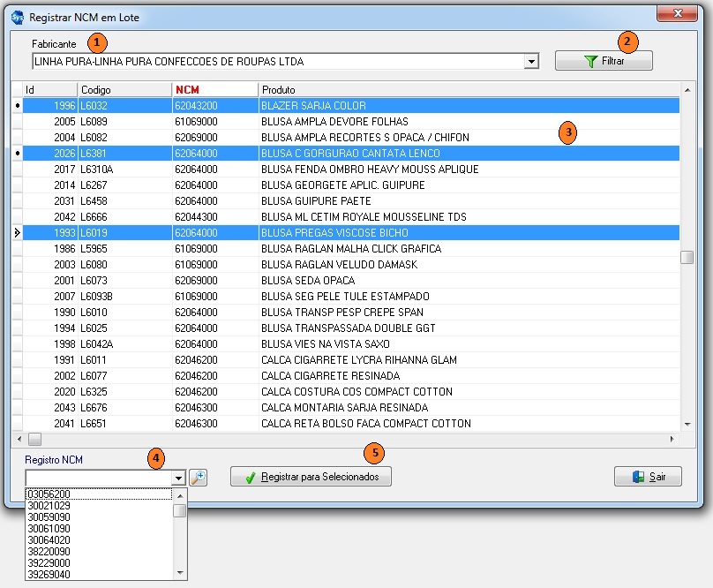Click the application icon in title bar
This screenshot has height=588, width=713.
click(x=18, y=17)
